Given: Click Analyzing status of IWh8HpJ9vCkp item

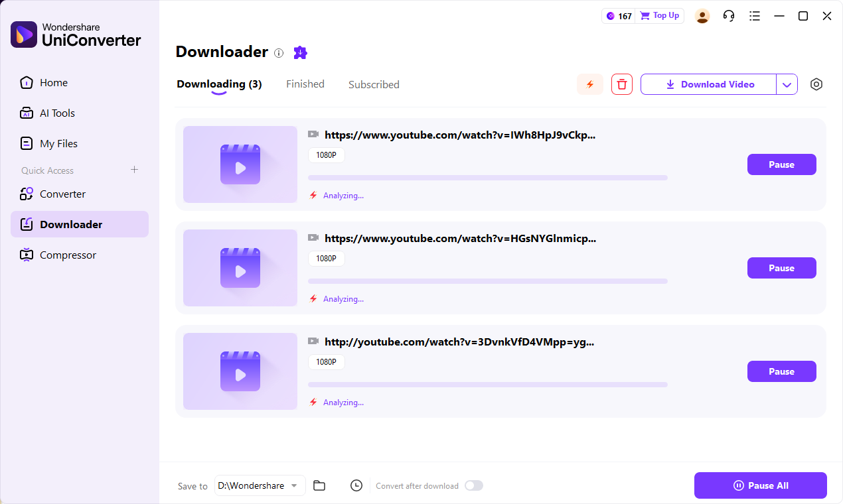Looking at the screenshot, I should (343, 196).
